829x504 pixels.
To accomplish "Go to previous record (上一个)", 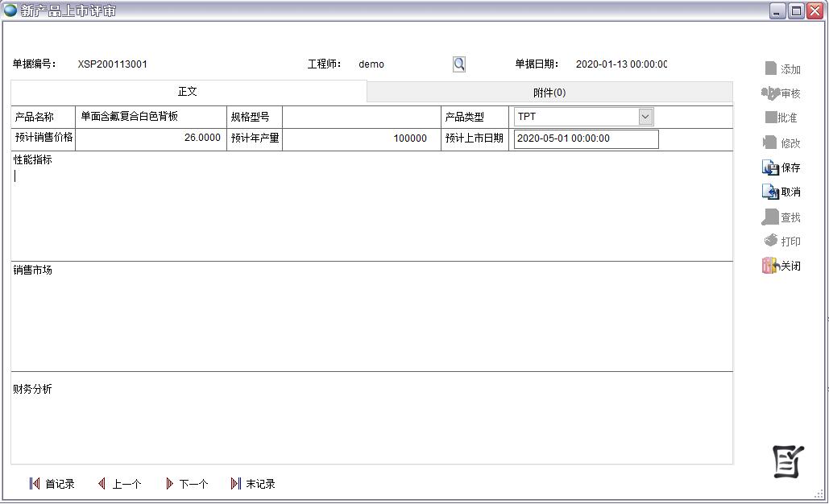I will click(x=119, y=484).
